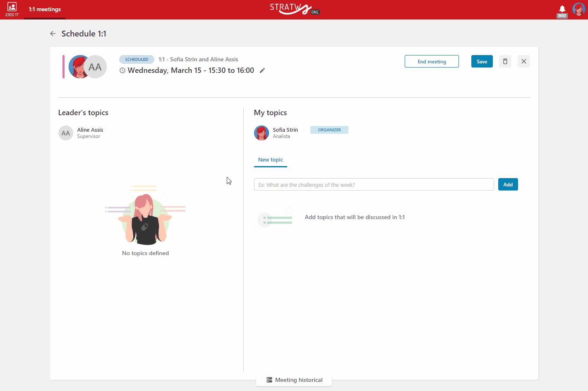Save the meeting
The image size is (588, 391).
pos(482,61)
